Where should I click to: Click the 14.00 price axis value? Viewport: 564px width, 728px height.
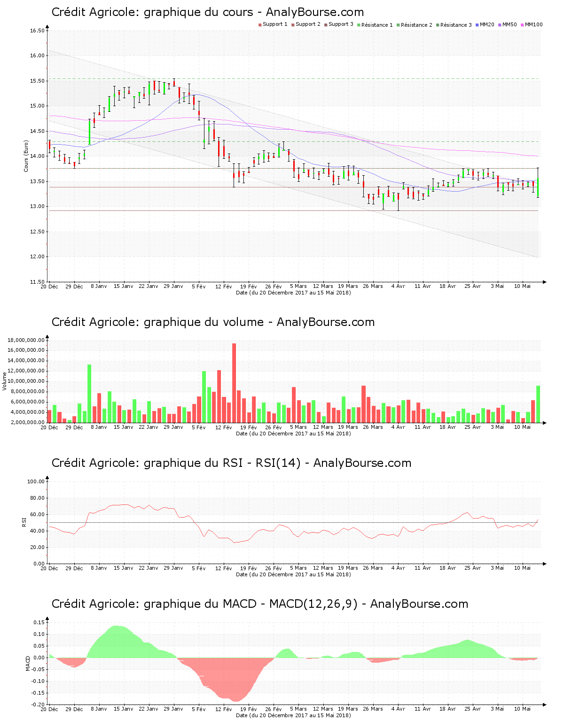pyautogui.click(x=37, y=156)
